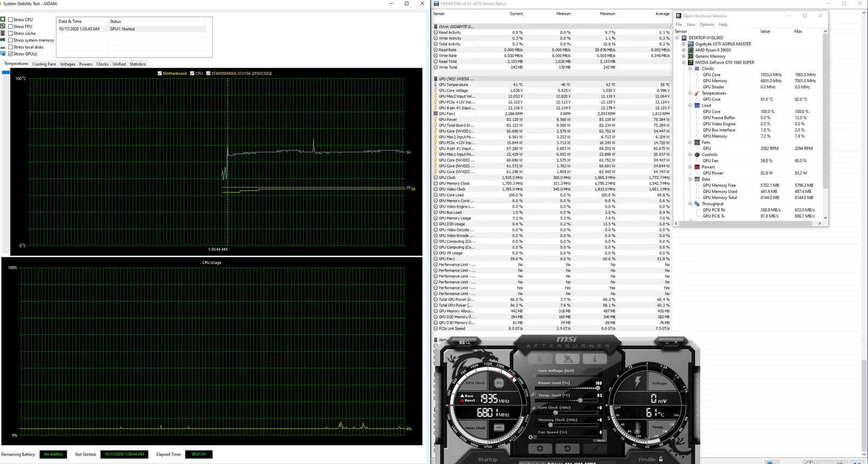
Task: Toggle the Afterburner profile lock icon
Action: [x=661, y=459]
